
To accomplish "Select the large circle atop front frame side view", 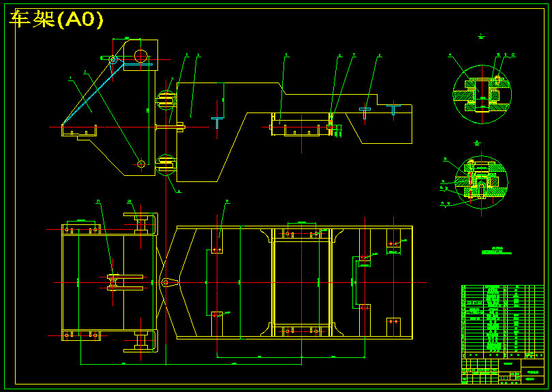I will point(141,56).
